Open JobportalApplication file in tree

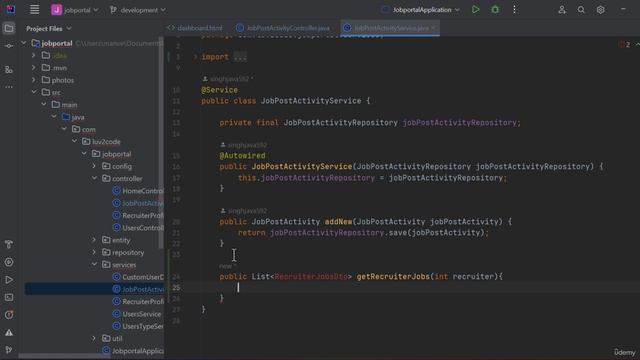(133, 351)
